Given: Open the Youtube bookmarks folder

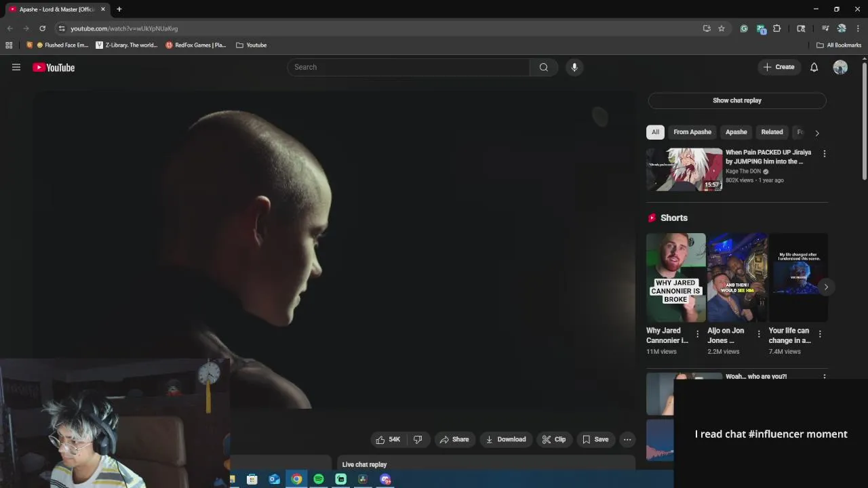Looking at the screenshot, I should [251, 45].
